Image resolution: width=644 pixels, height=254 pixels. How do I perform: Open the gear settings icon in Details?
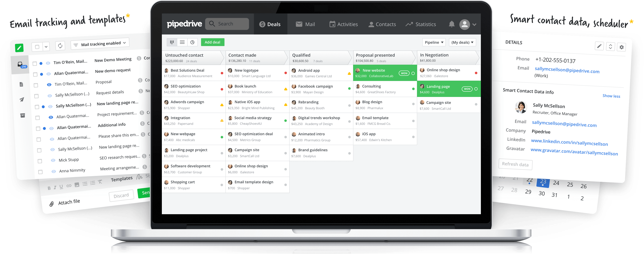[622, 47]
